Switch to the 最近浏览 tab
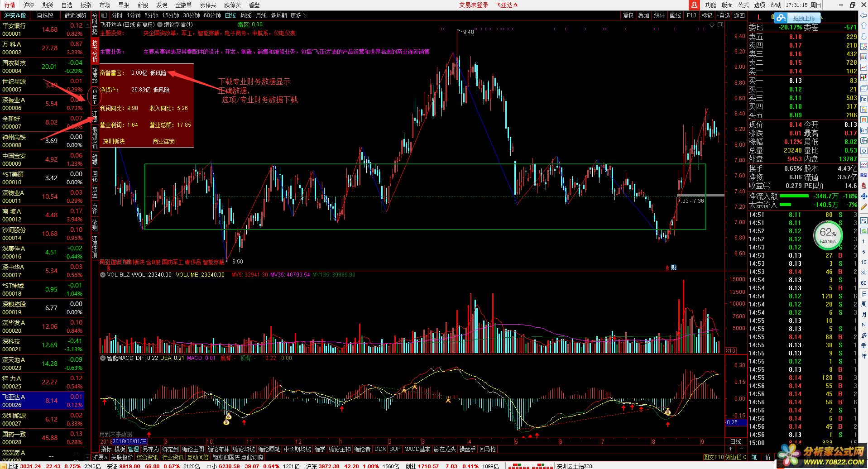The image size is (868, 469). coord(75,15)
